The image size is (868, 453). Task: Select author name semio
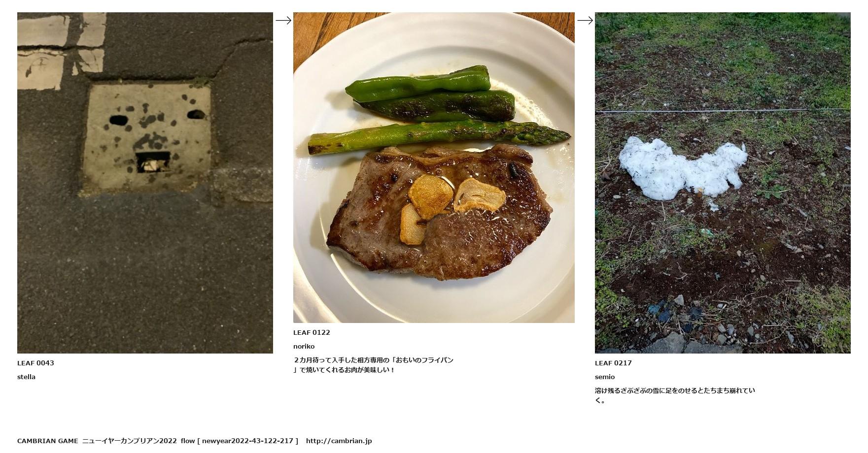(x=605, y=377)
